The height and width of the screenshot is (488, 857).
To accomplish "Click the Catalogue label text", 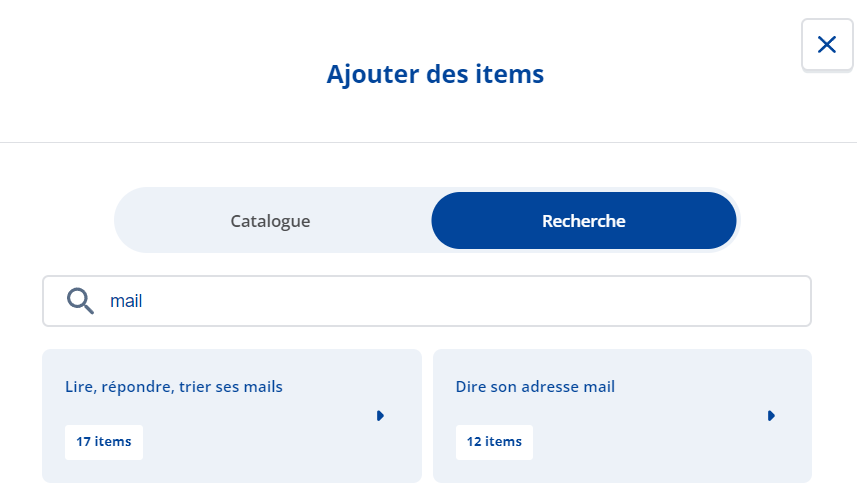I will pyautogui.click(x=271, y=221).
